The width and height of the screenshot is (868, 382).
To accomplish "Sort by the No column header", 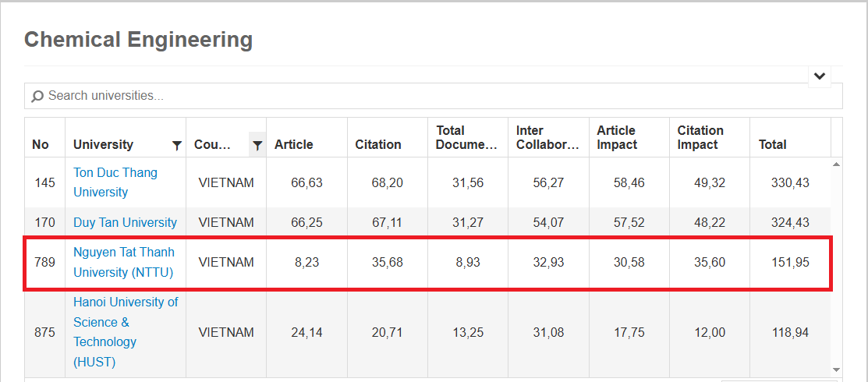I will [41, 144].
